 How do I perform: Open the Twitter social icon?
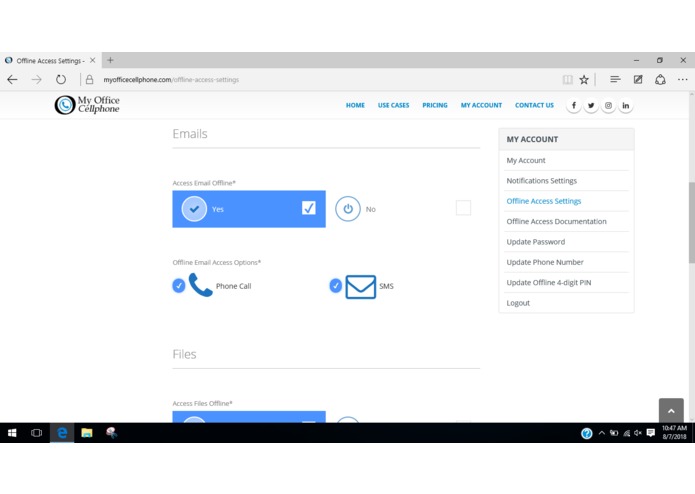(591, 105)
